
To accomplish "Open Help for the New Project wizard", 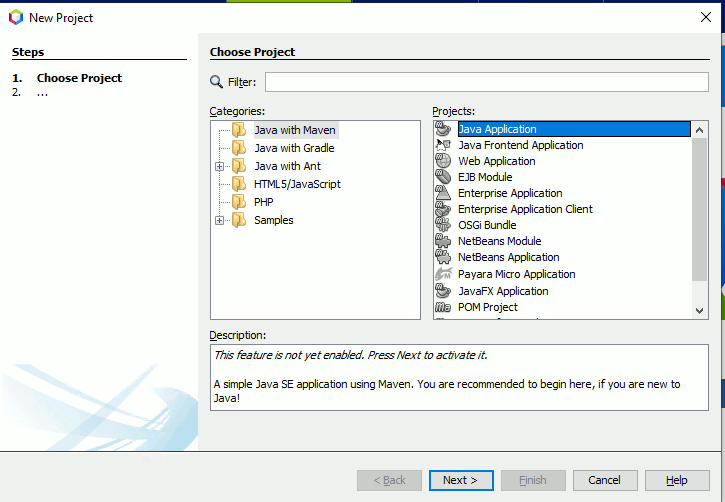I will (677, 480).
